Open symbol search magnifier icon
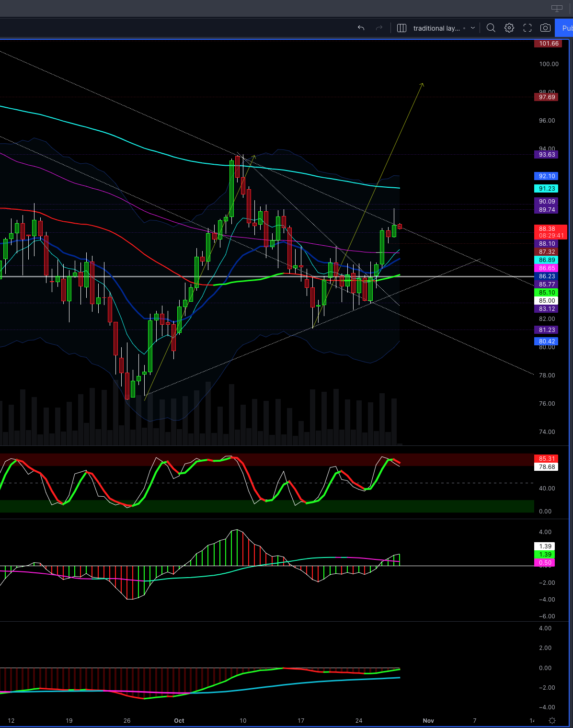This screenshot has height=728, width=573. click(491, 28)
